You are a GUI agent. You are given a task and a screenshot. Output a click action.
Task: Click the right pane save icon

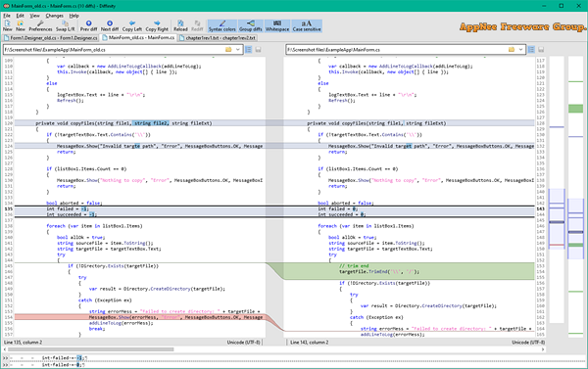541,50
